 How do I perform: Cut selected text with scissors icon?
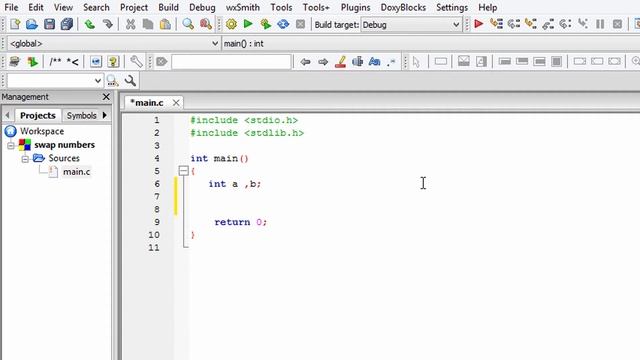(x=130, y=24)
